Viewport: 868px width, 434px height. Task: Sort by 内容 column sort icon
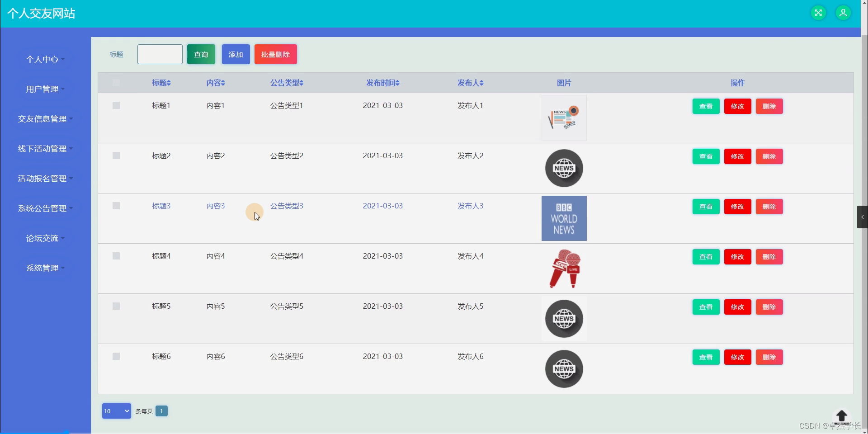click(223, 83)
